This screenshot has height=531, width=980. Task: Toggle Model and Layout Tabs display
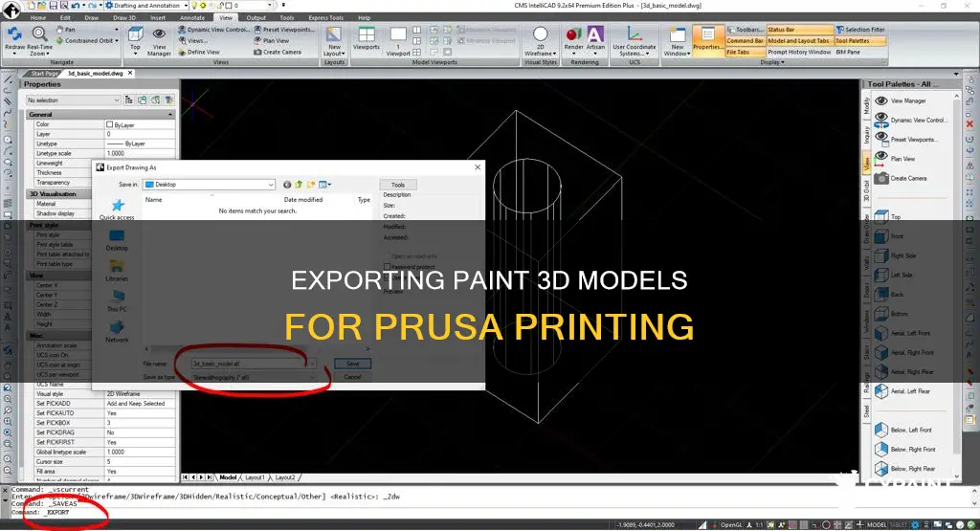(x=799, y=40)
